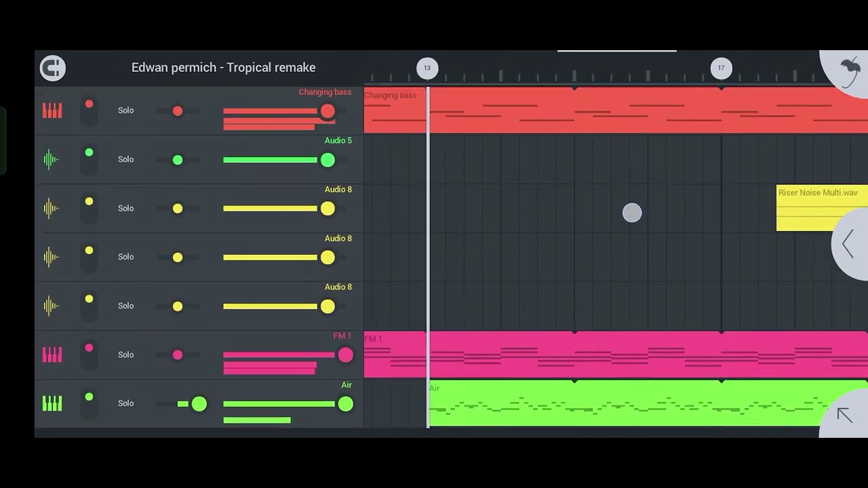Select the Riser Noise Multi.wav clip
Screen dimensions: 868x488
(x=822, y=208)
